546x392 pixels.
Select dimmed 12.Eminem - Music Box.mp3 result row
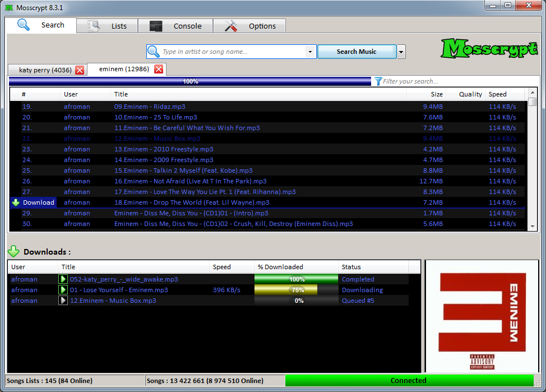(x=267, y=139)
